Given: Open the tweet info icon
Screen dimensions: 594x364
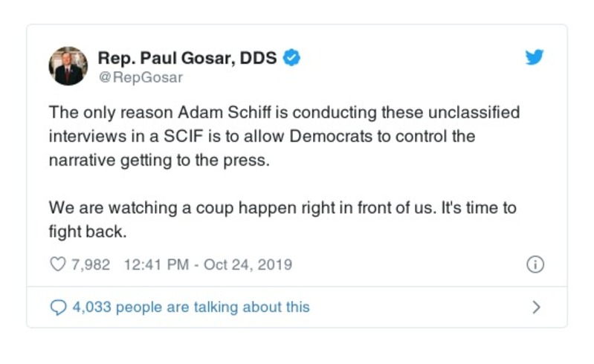Looking at the screenshot, I should (535, 264).
